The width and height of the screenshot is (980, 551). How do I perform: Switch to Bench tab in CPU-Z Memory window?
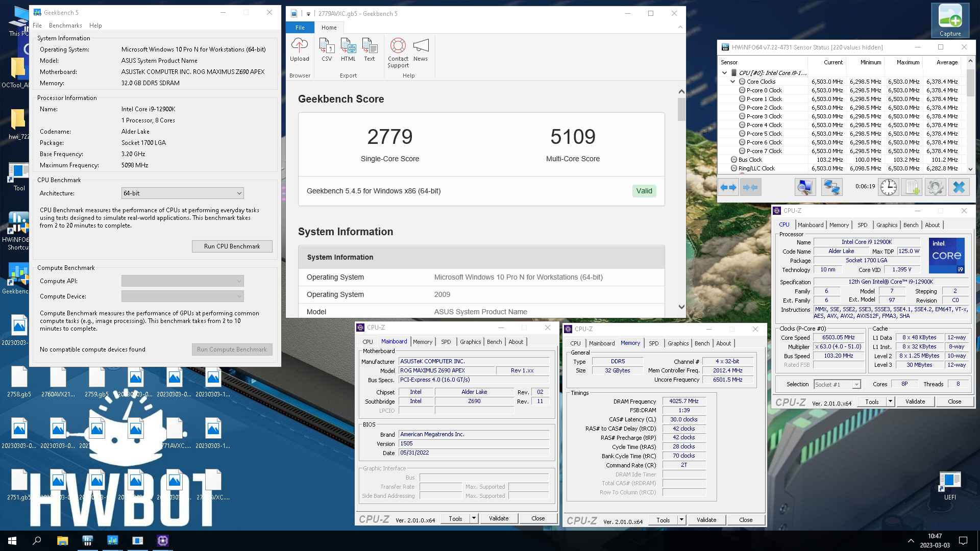[702, 343]
